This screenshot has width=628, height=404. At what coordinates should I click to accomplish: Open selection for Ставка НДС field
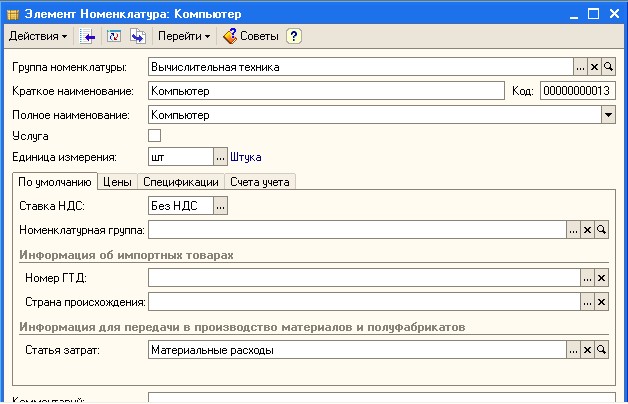coord(220,206)
